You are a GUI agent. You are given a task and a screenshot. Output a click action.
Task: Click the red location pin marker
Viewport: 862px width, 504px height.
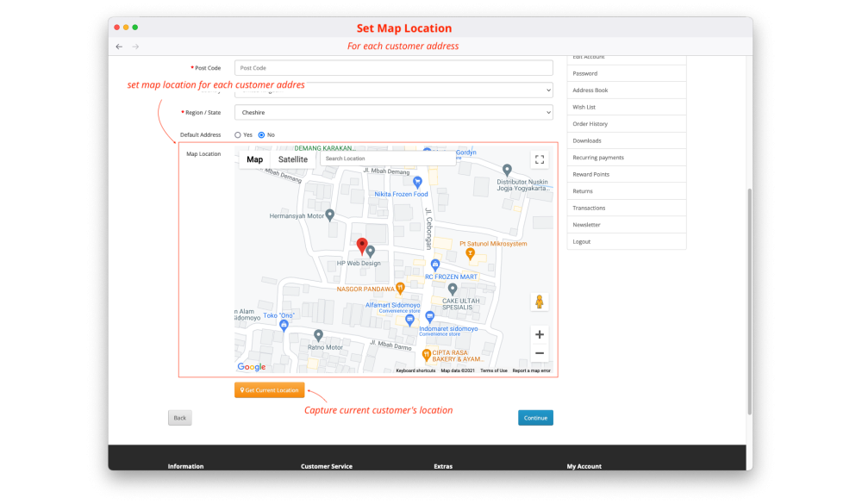pyautogui.click(x=362, y=246)
